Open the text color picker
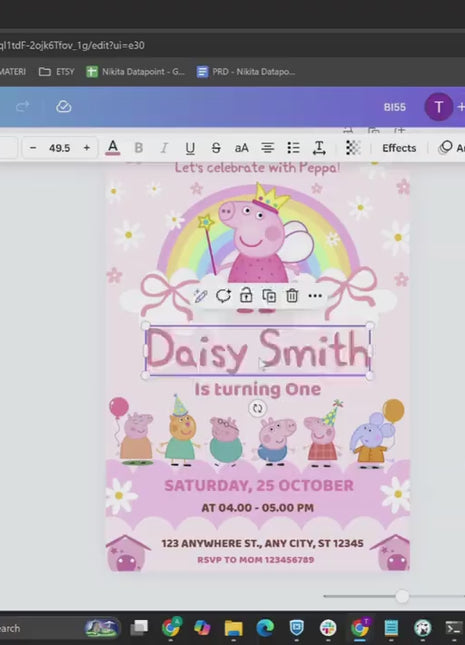Image resolution: width=465 pixels, height=645 pixels. (x=113, y=147)
